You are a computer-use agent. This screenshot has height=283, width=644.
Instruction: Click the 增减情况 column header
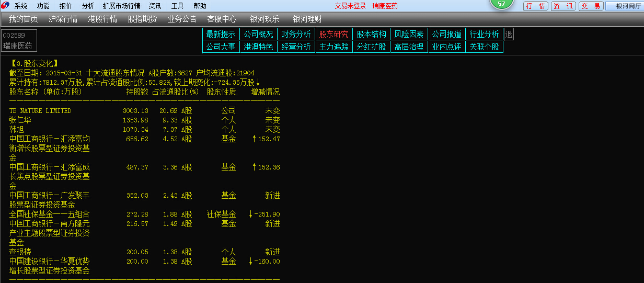266,92
